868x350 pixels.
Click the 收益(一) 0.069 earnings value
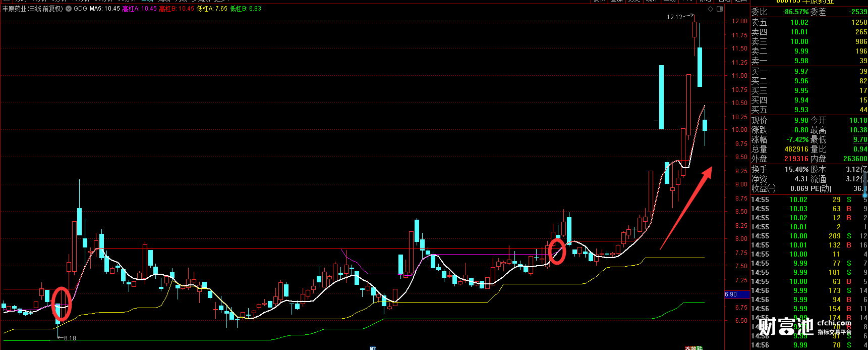[799, 188]
